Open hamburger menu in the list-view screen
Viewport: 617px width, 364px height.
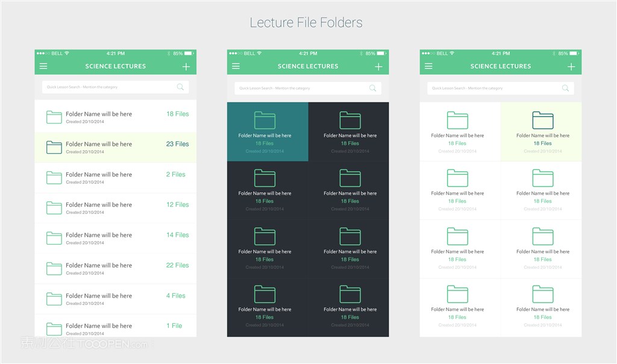click(43, 66)
